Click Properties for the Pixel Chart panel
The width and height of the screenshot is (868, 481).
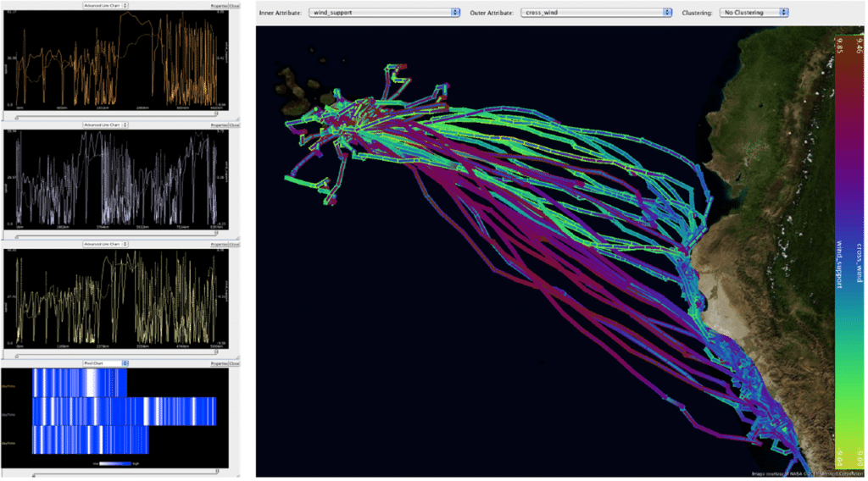click(220, 364)
